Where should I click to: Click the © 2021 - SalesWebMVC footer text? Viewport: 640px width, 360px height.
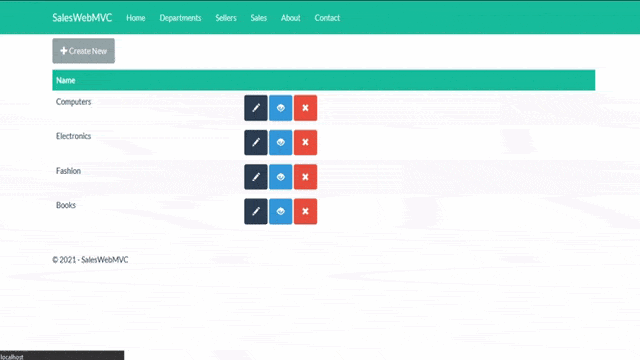[90, 260]
